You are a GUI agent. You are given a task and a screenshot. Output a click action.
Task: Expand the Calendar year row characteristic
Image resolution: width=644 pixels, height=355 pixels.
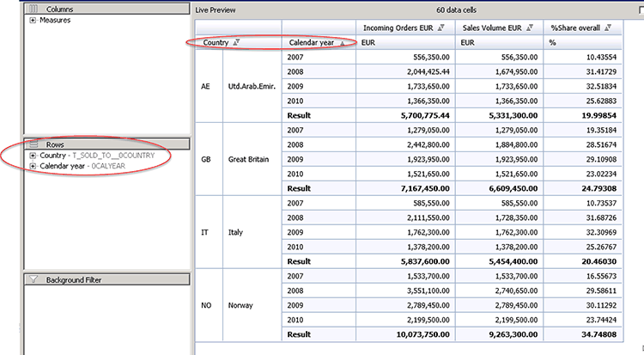coord(33,166)
